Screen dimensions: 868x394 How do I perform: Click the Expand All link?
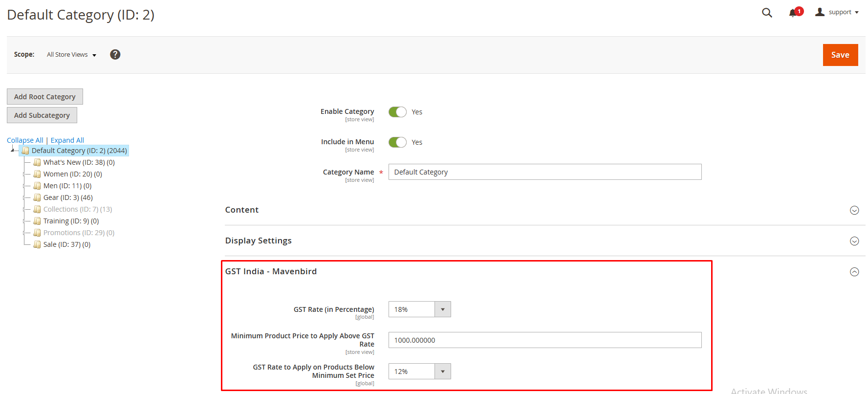(67, 140)
